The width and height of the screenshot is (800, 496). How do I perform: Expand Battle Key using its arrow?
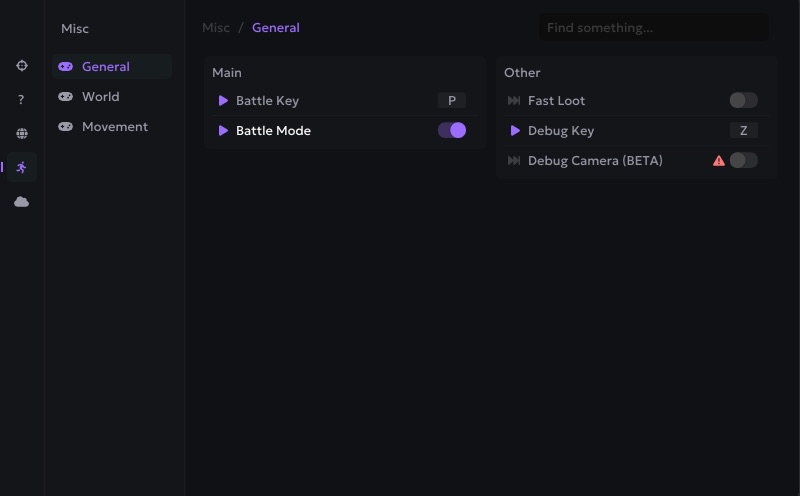(223, 101)
